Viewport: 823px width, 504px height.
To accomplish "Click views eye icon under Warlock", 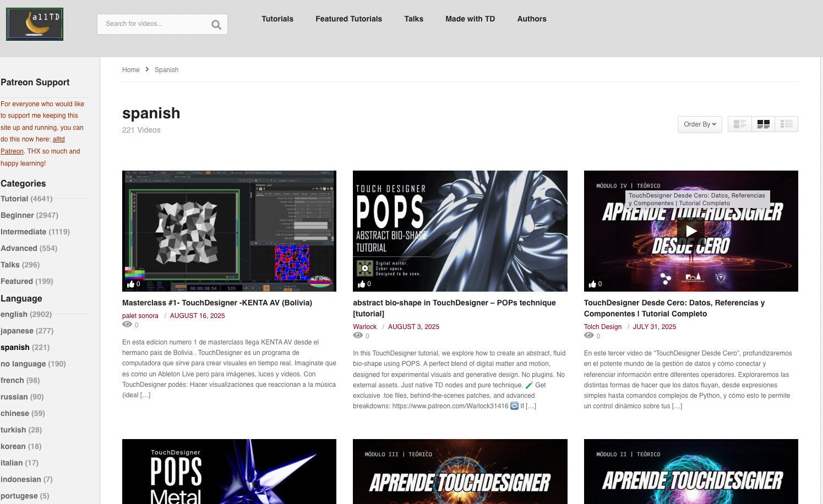I will (358, 336).
